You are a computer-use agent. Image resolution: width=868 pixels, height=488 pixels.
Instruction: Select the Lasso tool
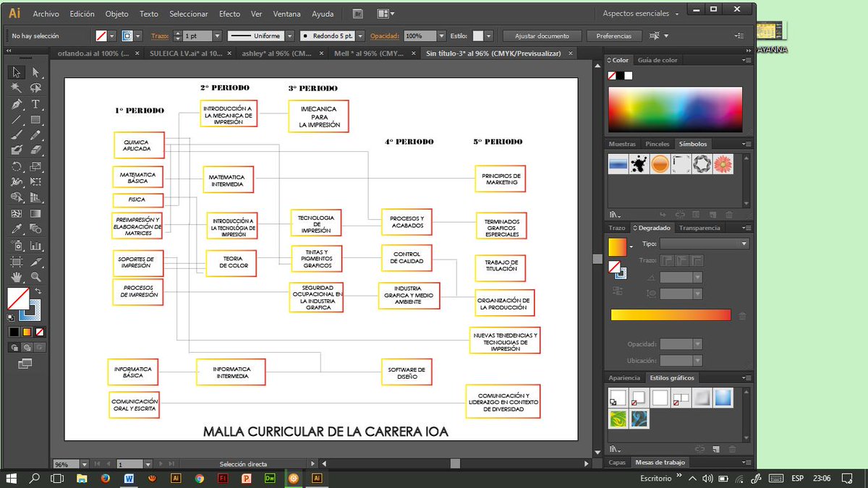pos(35,88)
